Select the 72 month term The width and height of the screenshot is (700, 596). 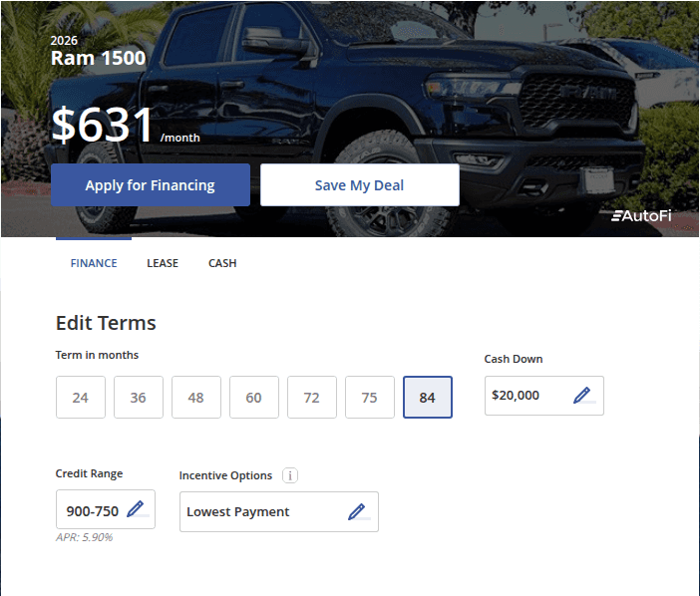tap(312, 397)
